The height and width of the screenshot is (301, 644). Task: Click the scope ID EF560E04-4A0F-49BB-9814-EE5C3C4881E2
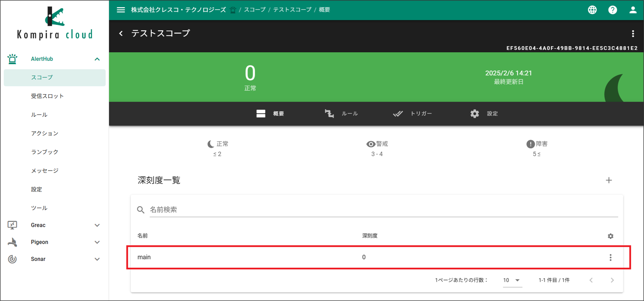[572, 48]
